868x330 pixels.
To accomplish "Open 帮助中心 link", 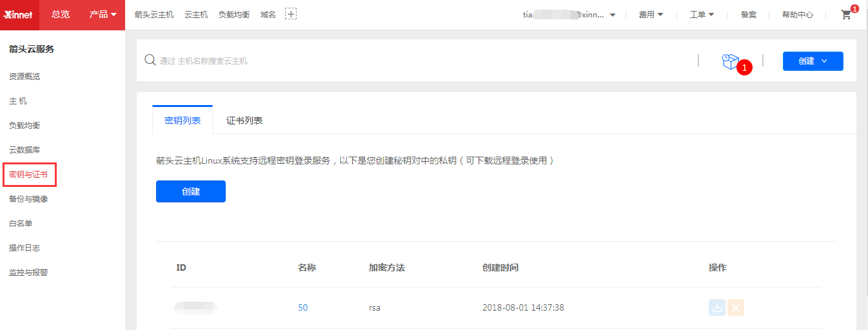I will click(x=797, y=15).
